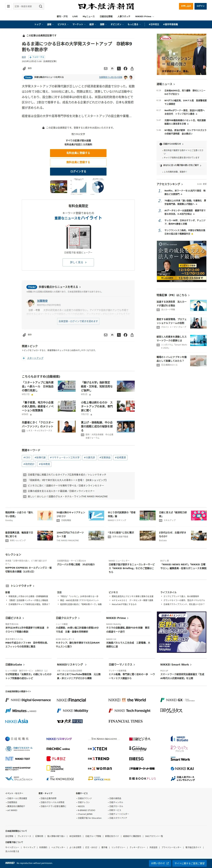
Task: Select the #高市早苗政権 hashtag tab
Action: pyautogui.click(x=170, y=24)
